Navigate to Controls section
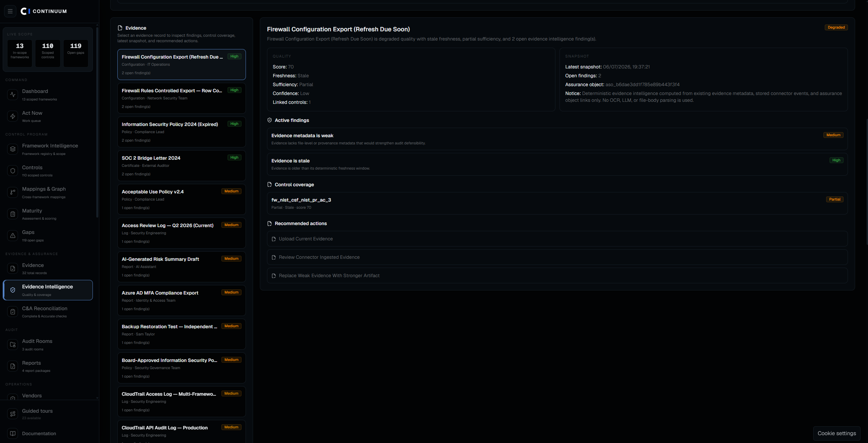868x443 pixels. pyautogui.click(x=48, y=171)
